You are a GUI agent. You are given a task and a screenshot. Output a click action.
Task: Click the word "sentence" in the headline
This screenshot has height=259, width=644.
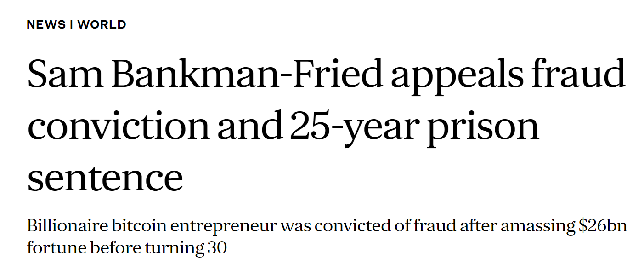pyautogui.click(x=105, y=178)
